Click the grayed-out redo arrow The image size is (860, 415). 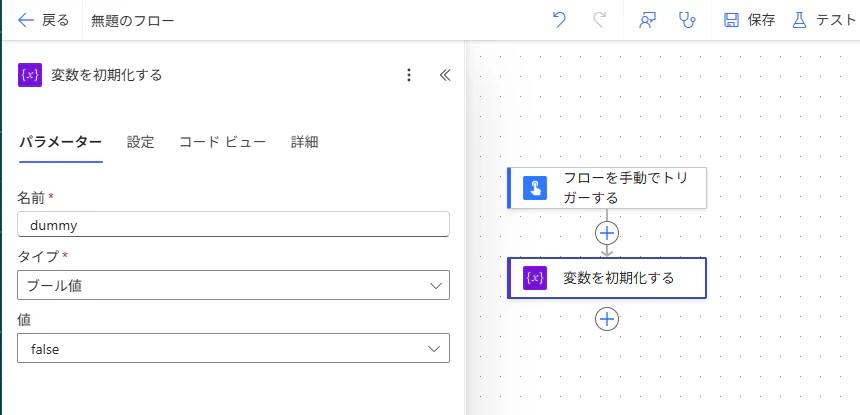599,21
